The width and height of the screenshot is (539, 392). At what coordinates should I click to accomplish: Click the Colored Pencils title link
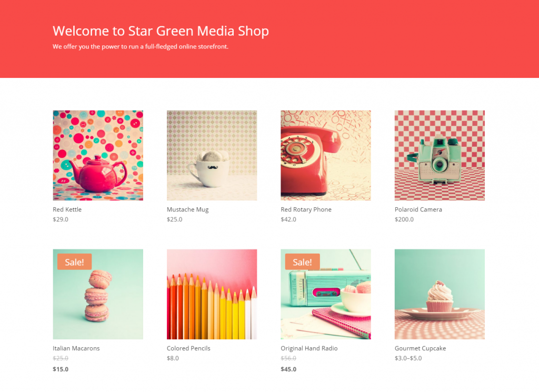(x=188, y=348)
